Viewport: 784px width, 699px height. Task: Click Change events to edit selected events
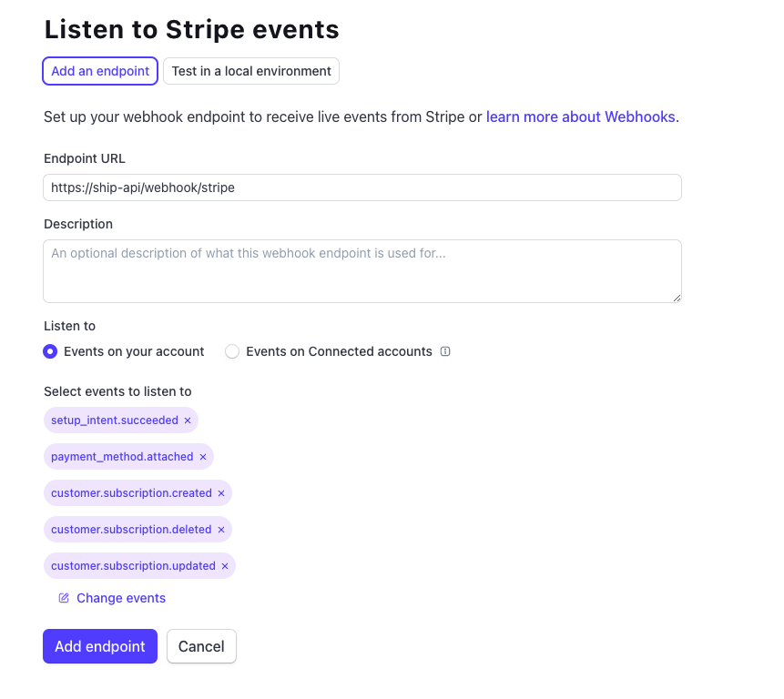point(121,598)
